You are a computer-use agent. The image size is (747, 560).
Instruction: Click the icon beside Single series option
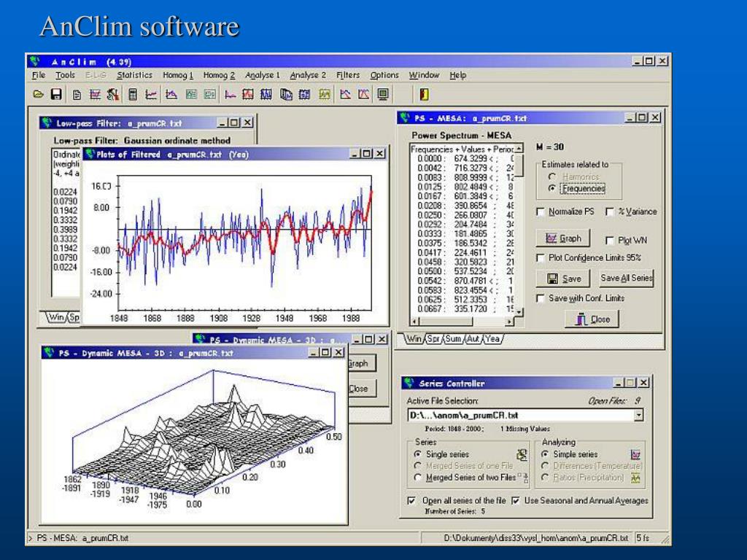522,454
